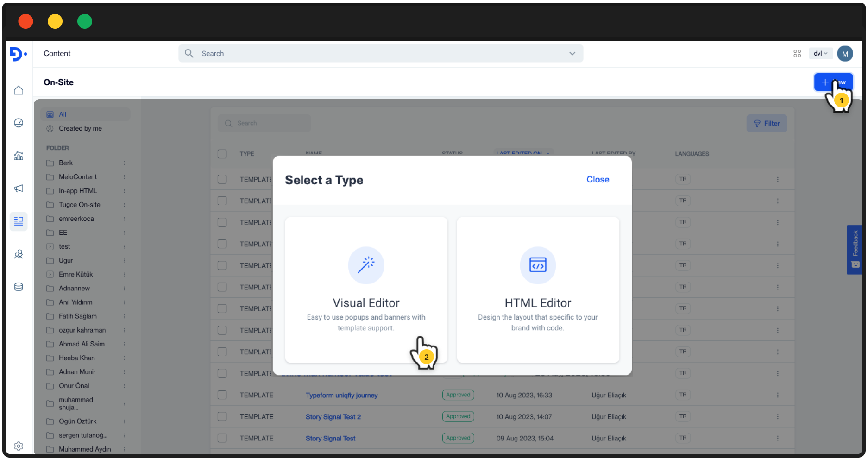Expand the top search bar dropdown chevron
Image resolution: width=868 pixels, height=459 pixels.
[x=572, y=54]
